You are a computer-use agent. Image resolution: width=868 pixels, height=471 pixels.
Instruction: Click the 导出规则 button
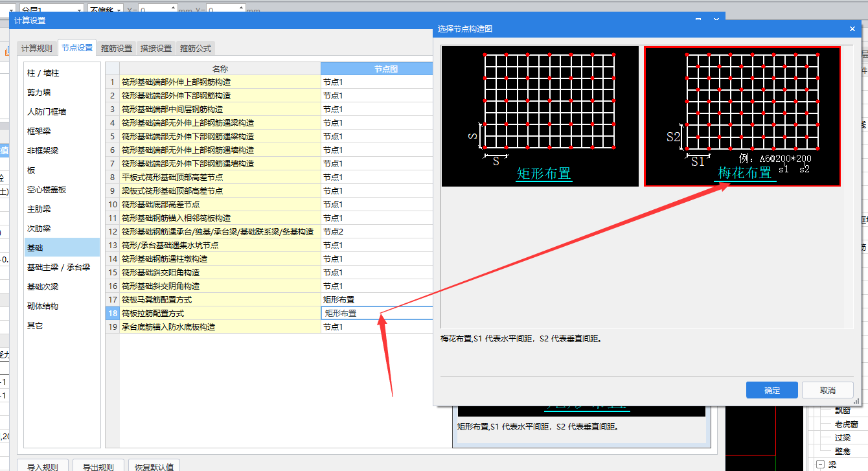(98, 466)
